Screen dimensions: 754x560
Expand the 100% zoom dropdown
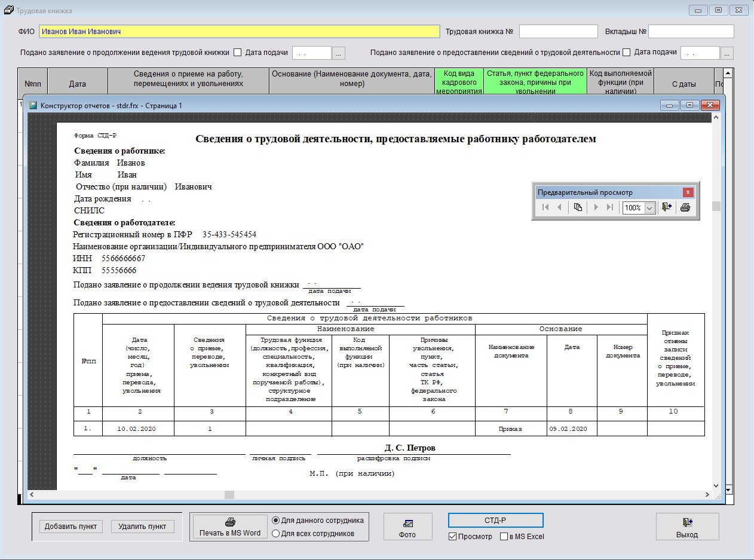point(649,208)
